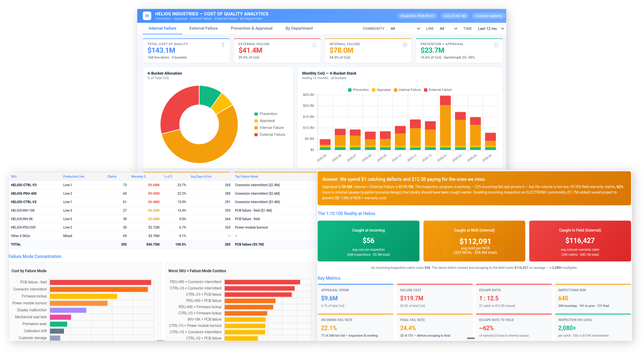Image resolution: width=644 pixels, height=353 pixels.
Task: Select the HELIOS-INV-10K SKU cell
Action: pyautogui.click(x=23, y=210)
